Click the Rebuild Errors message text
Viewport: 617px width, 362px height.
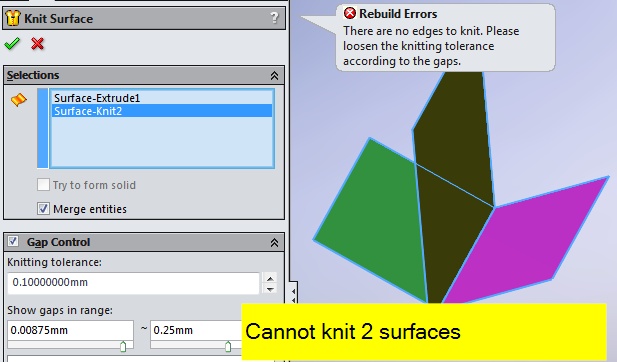pos(431,46)
